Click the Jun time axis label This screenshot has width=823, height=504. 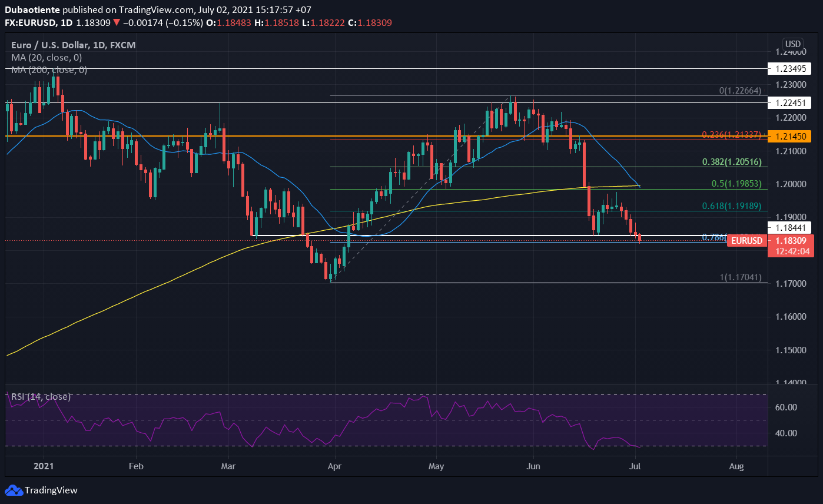coord(533,466)
